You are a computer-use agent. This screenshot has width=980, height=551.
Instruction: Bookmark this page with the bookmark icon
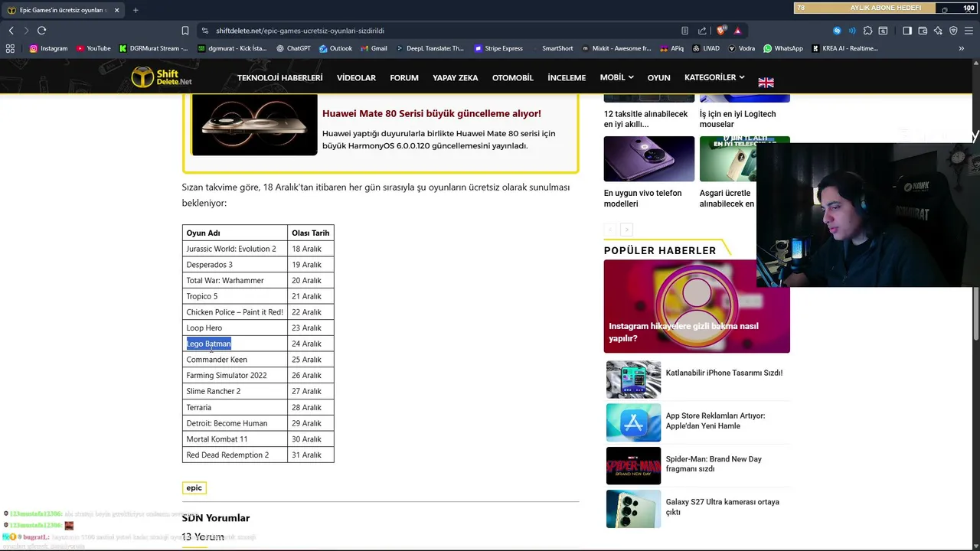point(185,31)
